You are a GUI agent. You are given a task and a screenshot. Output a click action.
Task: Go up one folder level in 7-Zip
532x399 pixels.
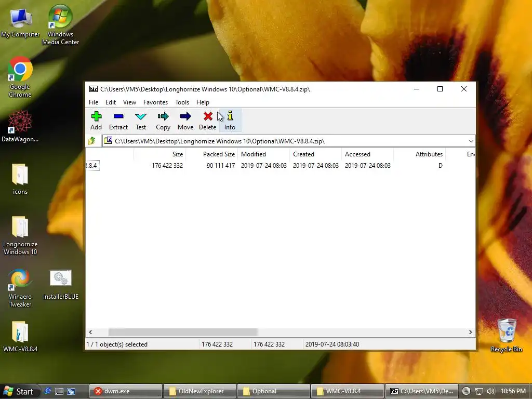(92, 141)
